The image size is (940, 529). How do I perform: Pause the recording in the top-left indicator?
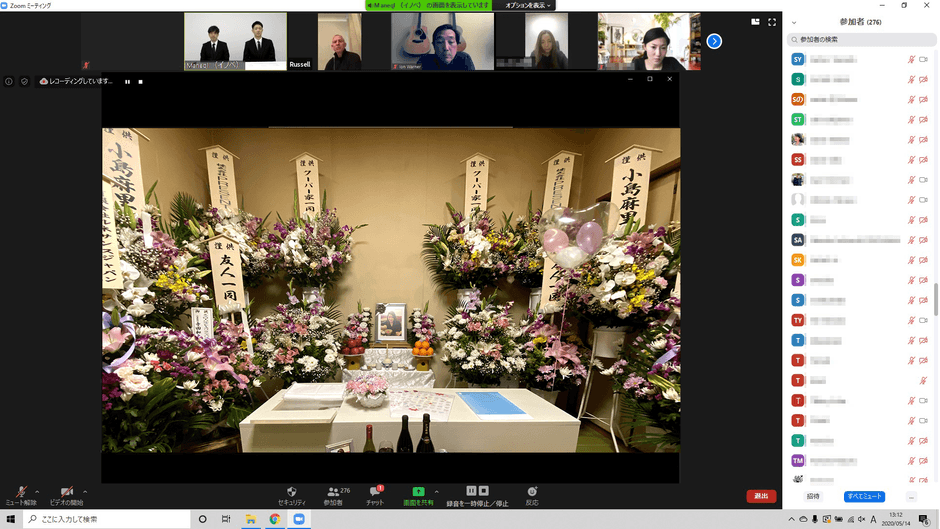tap(127, 81)
